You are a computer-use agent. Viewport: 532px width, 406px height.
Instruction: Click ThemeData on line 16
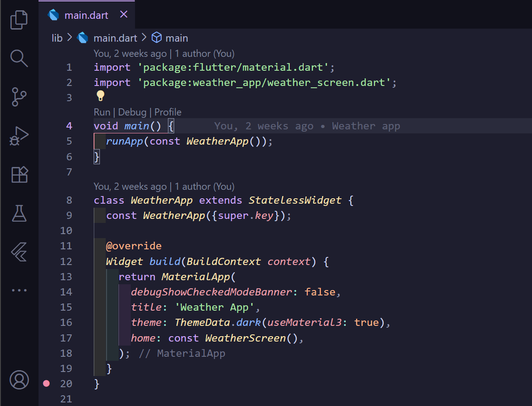202,323
